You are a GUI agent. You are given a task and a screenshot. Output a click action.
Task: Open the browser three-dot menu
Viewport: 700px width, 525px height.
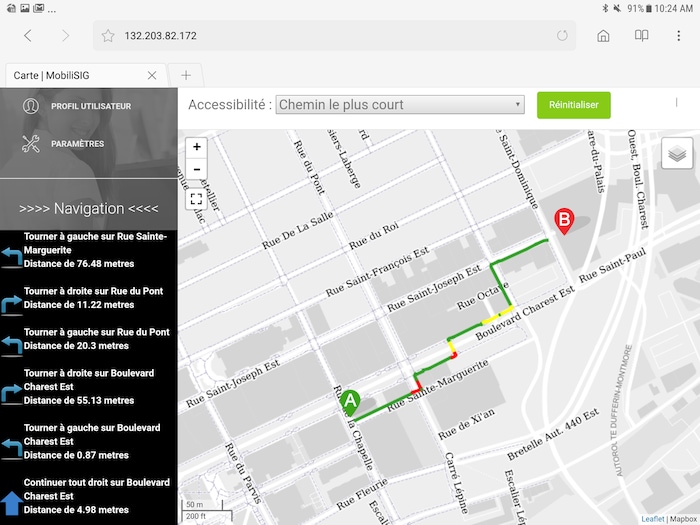pyautogui.click(x=679, y=36)
